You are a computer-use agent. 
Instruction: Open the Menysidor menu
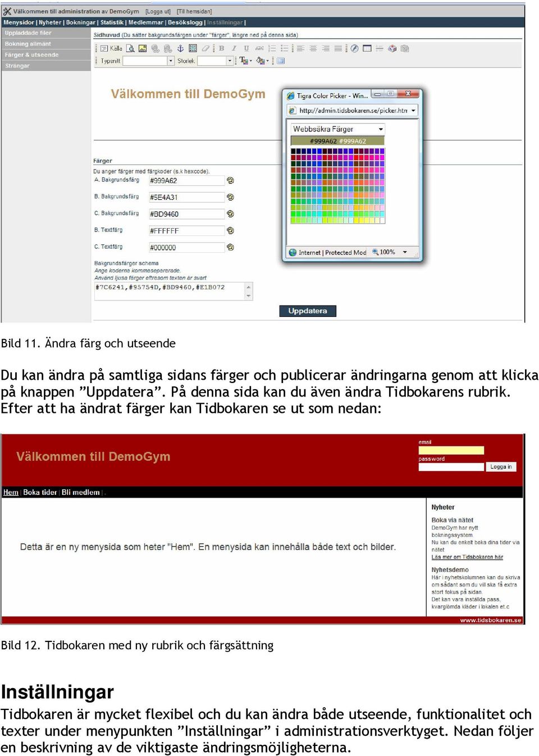(19, 22)
